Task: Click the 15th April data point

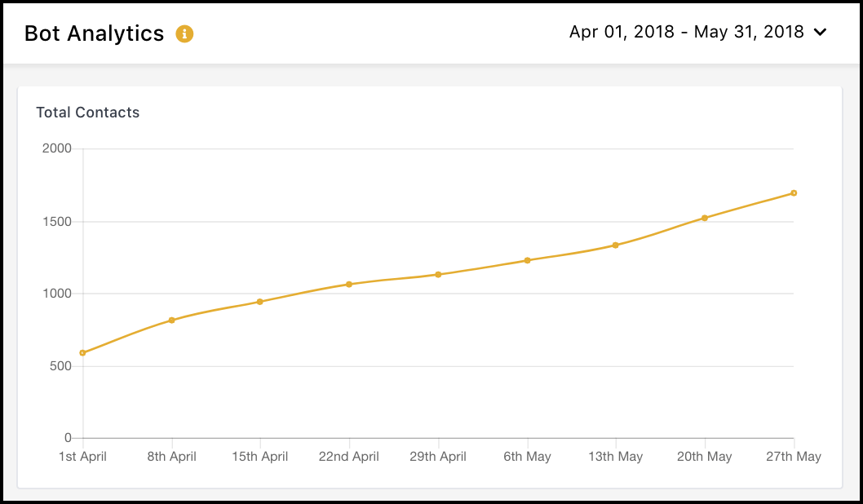Action: point(259,302)
